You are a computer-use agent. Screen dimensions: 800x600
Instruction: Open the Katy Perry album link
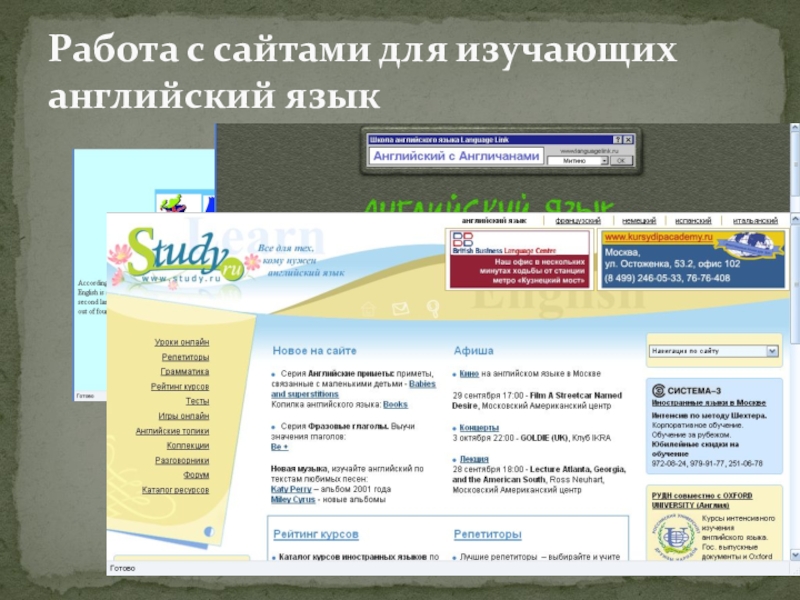coord(290,489)
